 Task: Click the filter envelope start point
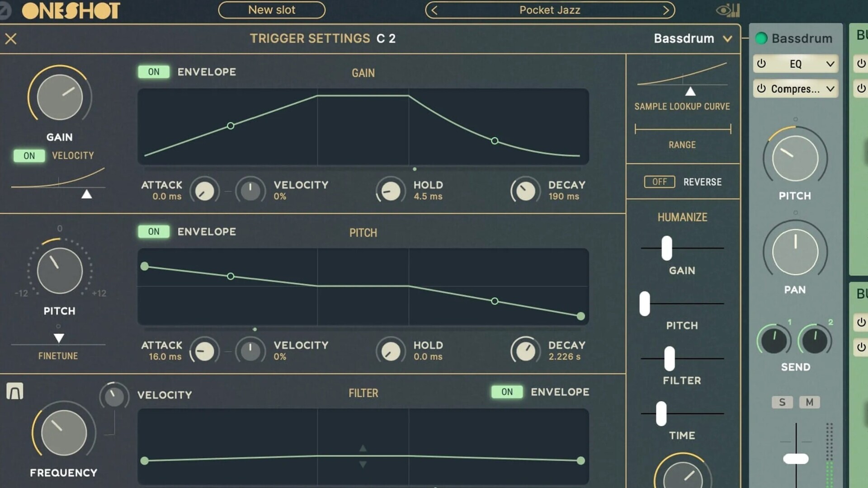coord(145,461)
